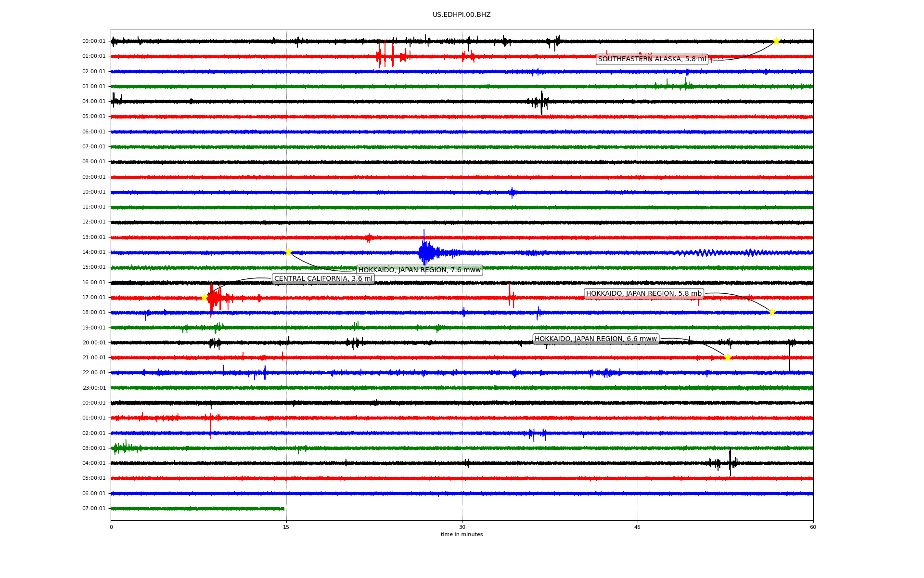
Task: Click the 15 minute tick label
Action: pyautogui.click(x=286, y=527)
